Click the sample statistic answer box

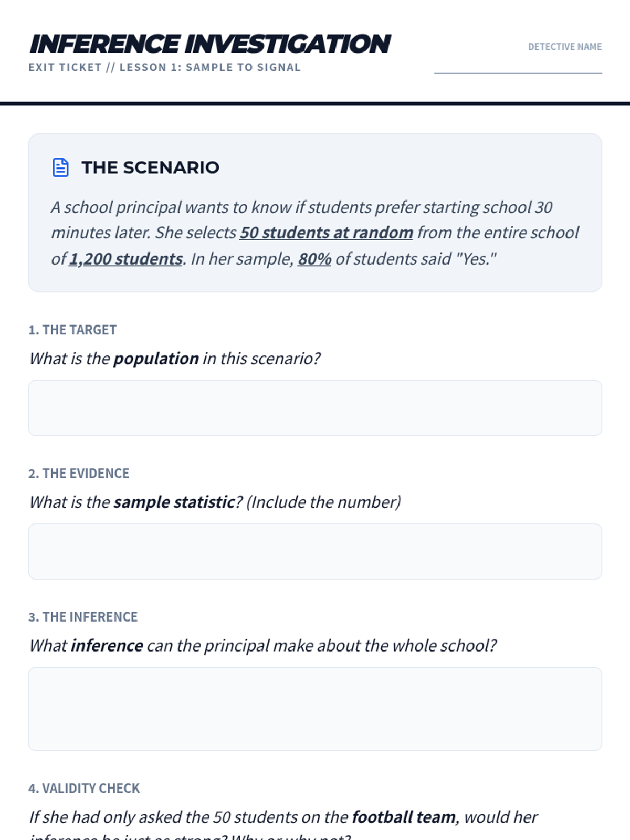point(315,551)
